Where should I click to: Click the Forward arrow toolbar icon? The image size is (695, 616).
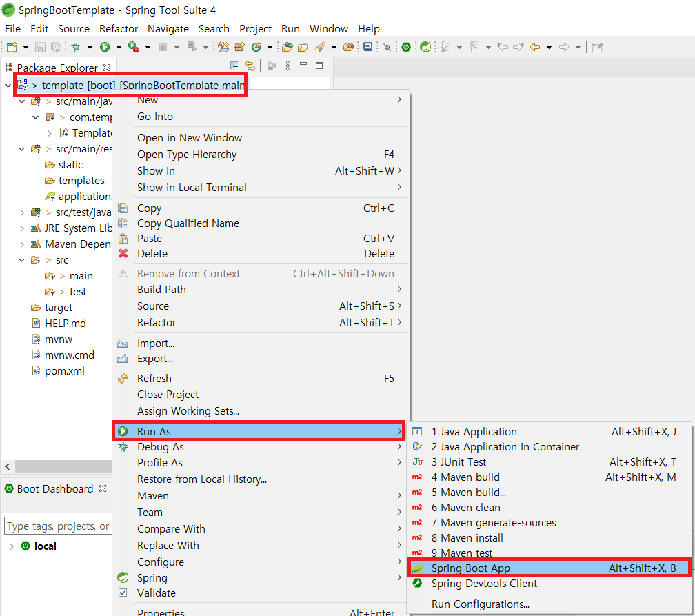564,47
